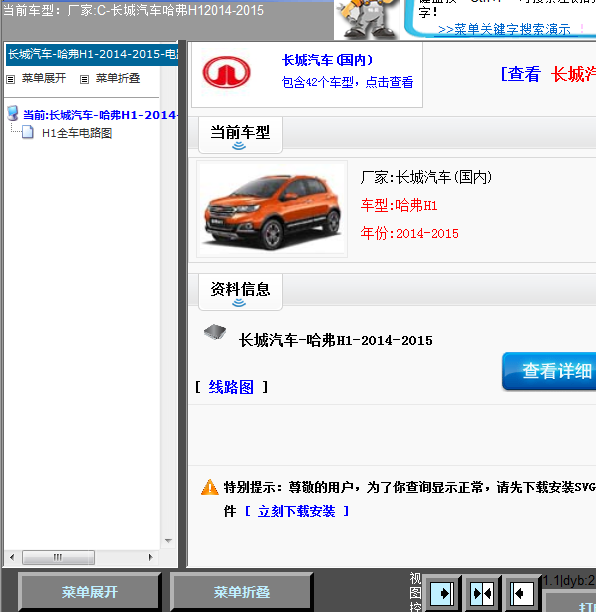Click the document icon next to H1全车电路图
Viewport: 596px width, 612px height.
(28, 132)
